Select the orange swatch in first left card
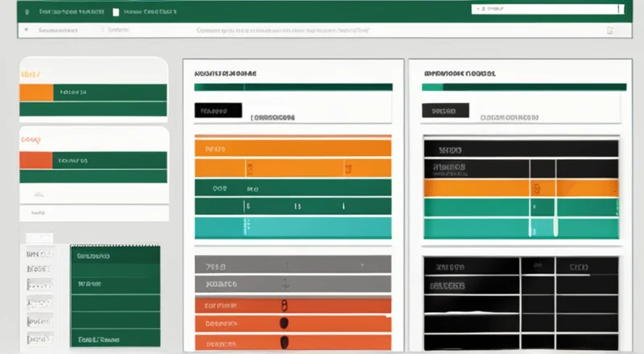Image resolution: width=644 pixels, height=354 pixels. pos(35,92)
